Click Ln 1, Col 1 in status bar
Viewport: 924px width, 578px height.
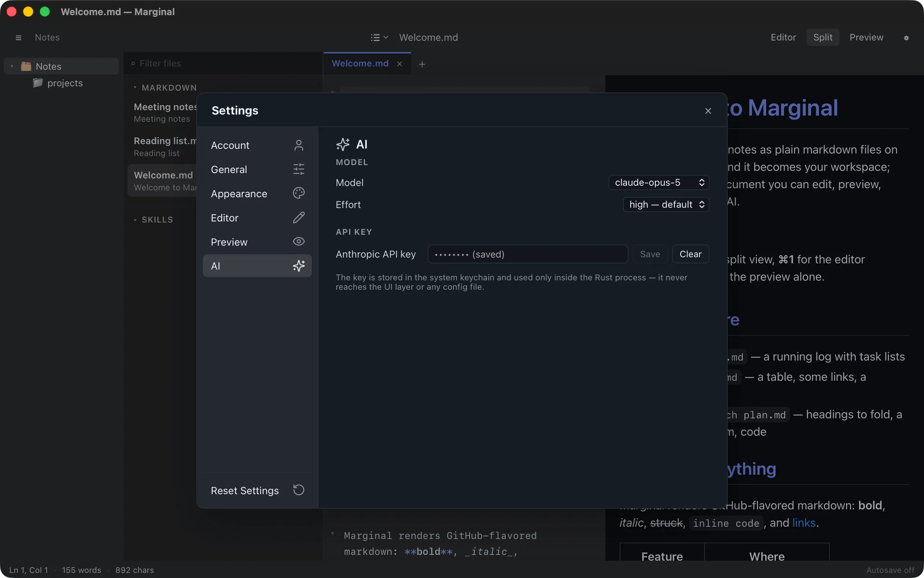click(x=29, y=570)
